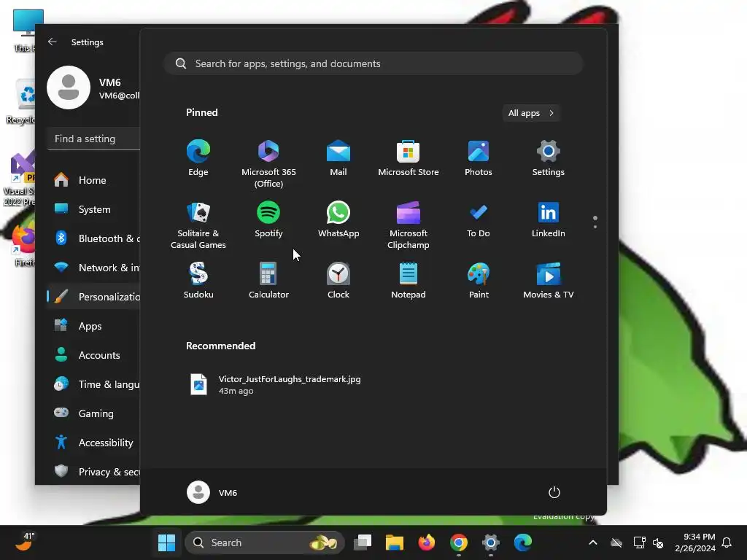Go back in Settings window
This screenshot has width=747, height=560.
pos(53,42)
